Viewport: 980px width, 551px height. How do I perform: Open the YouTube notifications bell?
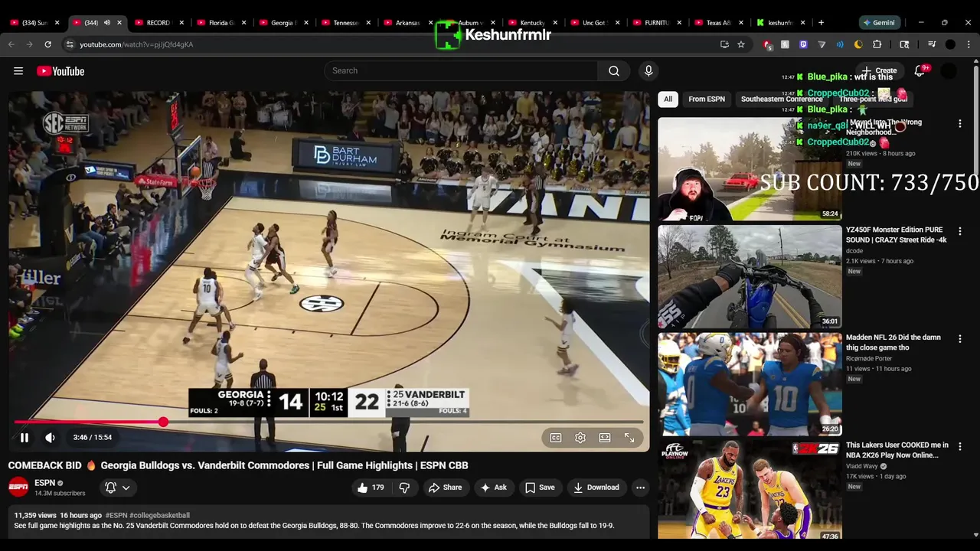(920, 71)
